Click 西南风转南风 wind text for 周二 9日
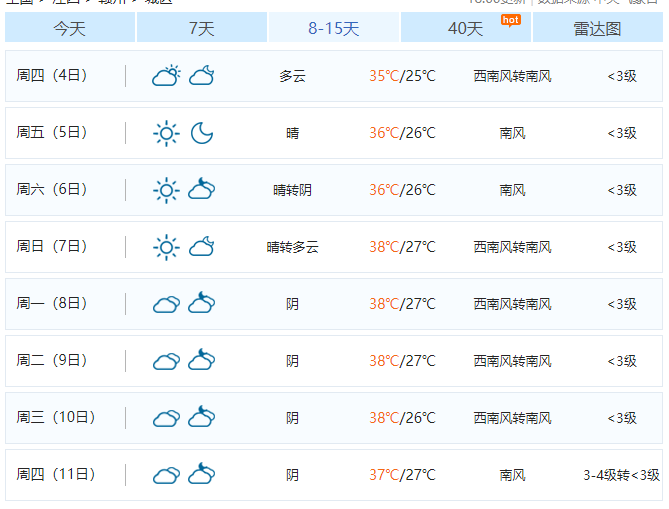The height and width of the screenshot is (509, 669). coord(512,361)
